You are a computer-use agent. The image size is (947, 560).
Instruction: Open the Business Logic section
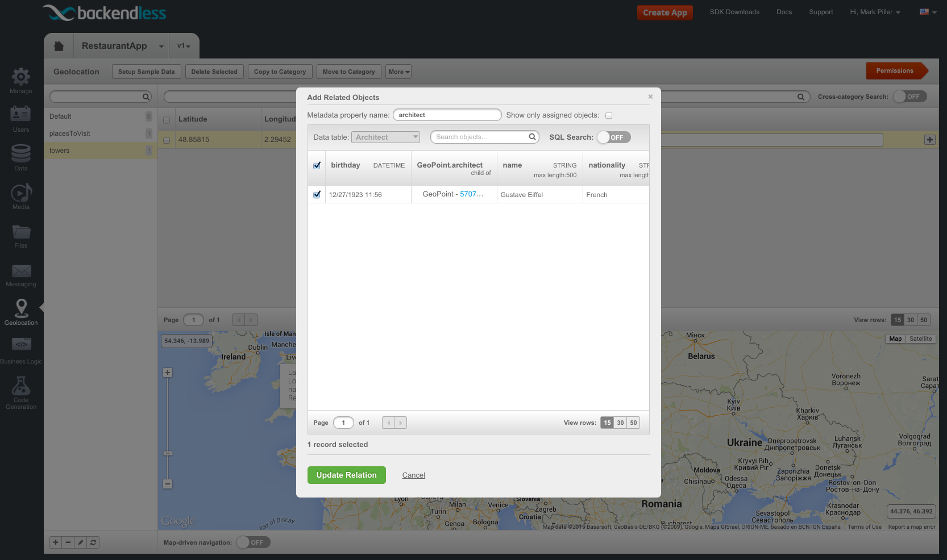[x=21, y=351]
